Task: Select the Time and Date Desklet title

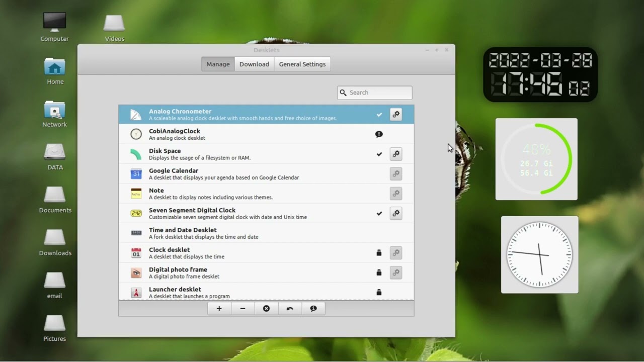Action: point(183,230)
